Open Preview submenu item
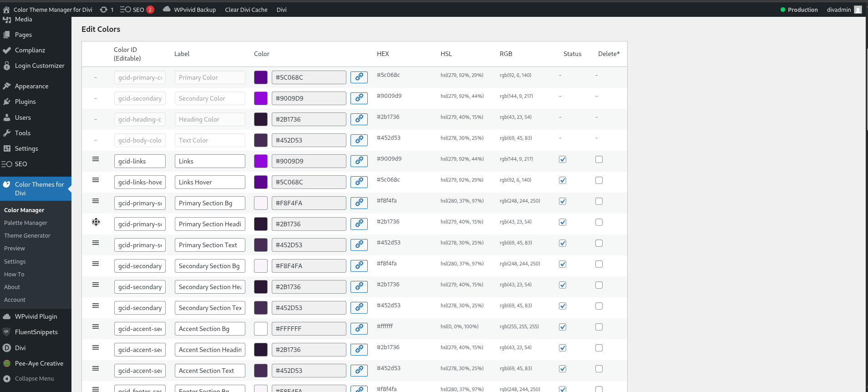Screen dimensions: 868x392 click(15, 248)
